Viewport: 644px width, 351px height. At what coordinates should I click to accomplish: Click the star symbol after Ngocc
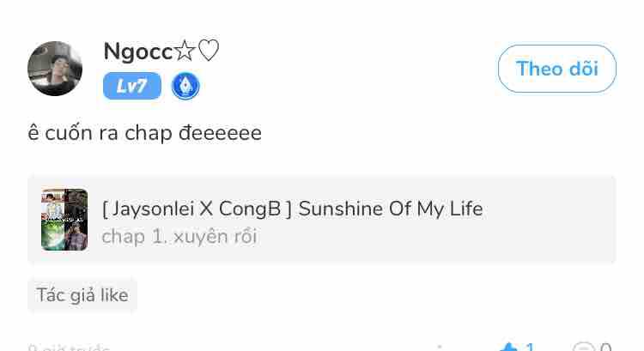[184, 51]
